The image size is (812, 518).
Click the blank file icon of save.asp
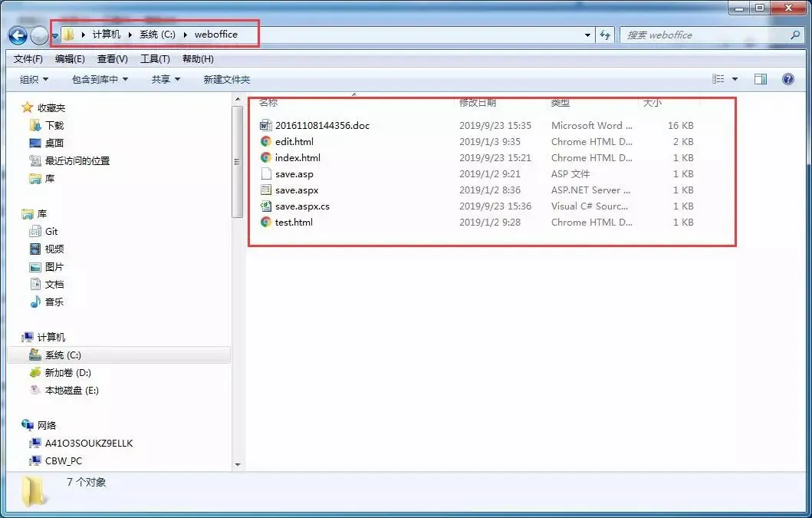(265, 173)
